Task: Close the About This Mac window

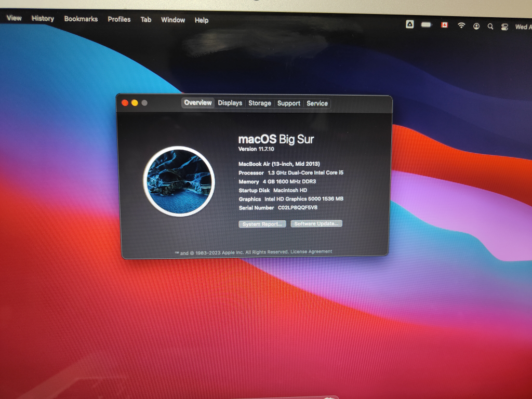Action: [125, 103]
